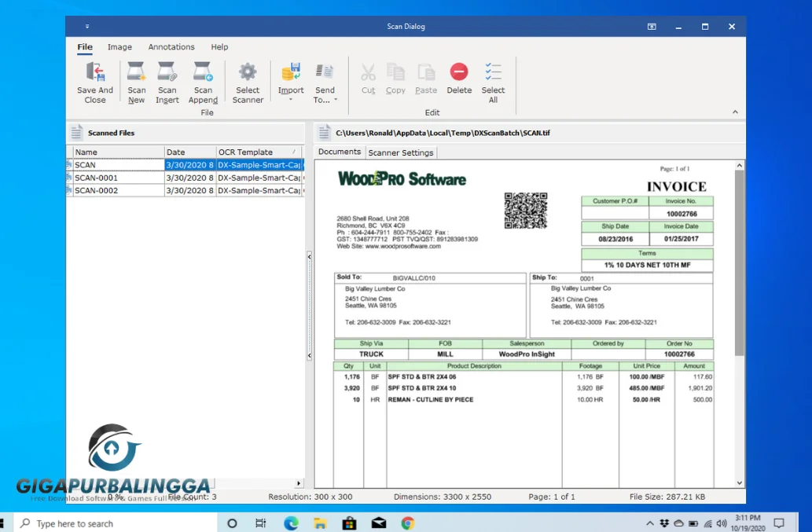Image resolution: width=812 pixels, height=532 pixels.
Task: Click the Import icon
Action: [x=291, y=72]
